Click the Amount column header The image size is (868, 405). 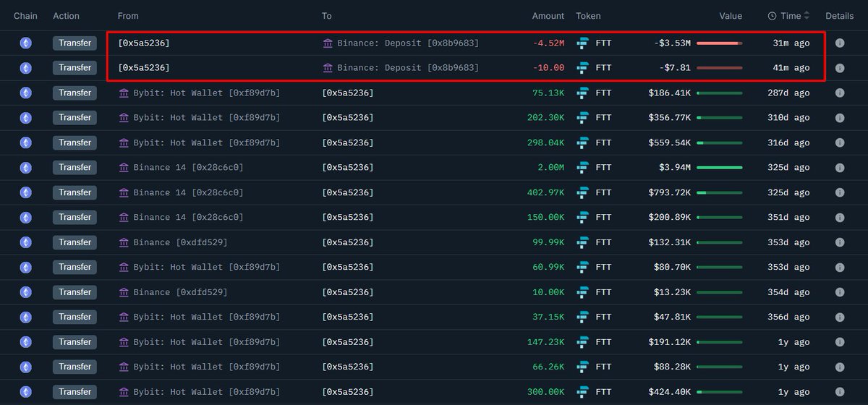548,16
